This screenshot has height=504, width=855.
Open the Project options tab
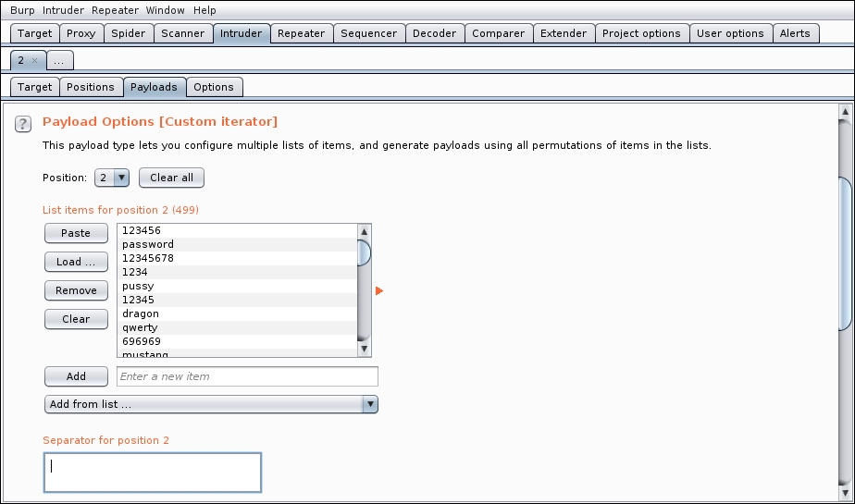(x=641, y=33)
